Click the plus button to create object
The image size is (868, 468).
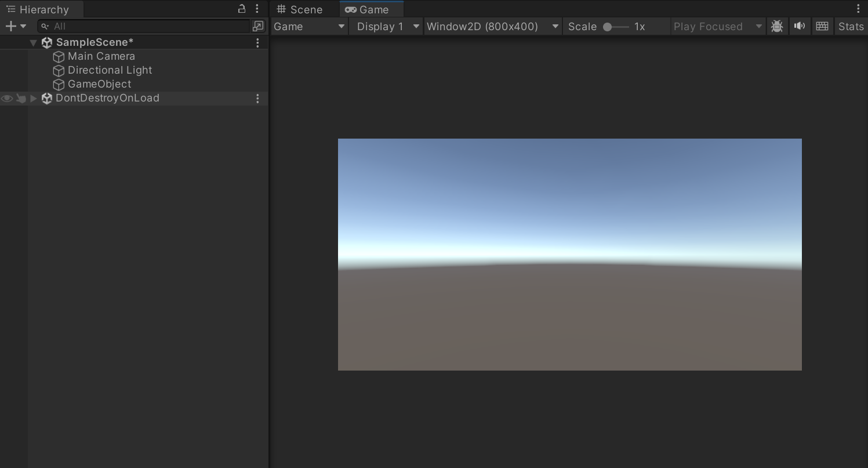(x=10, y=26)
